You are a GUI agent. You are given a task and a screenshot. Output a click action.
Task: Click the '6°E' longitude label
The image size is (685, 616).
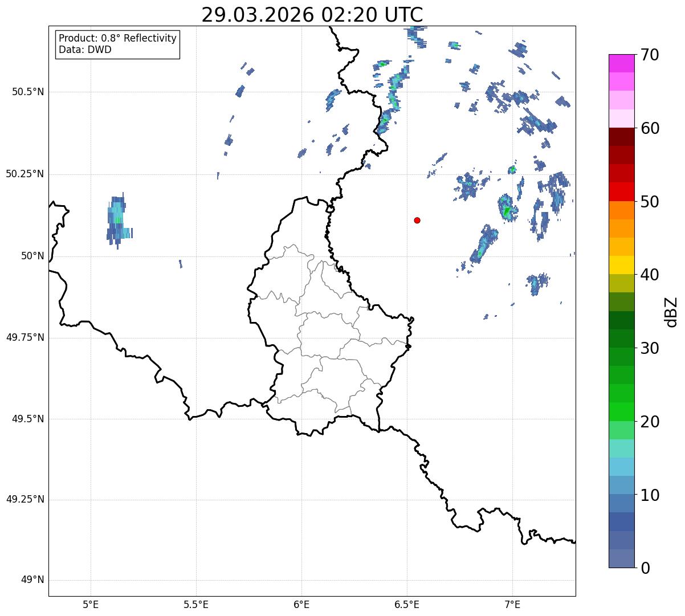coord(301,604)
